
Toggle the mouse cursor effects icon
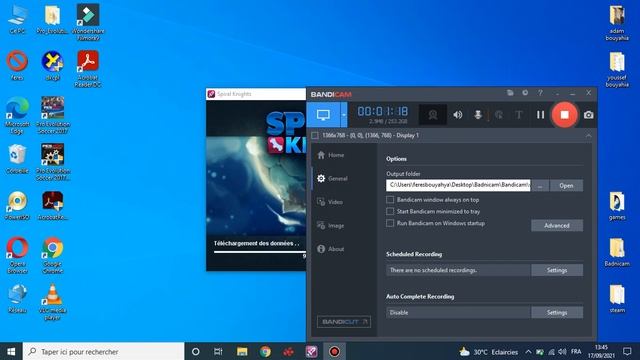pos(499,115)
